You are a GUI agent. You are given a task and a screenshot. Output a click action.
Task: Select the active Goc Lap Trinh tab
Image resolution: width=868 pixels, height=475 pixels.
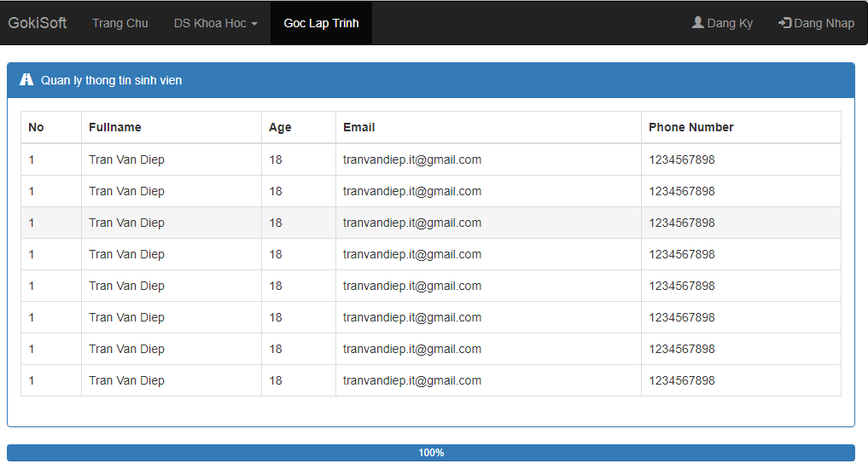pyautogui.click(x=321, y=23)
